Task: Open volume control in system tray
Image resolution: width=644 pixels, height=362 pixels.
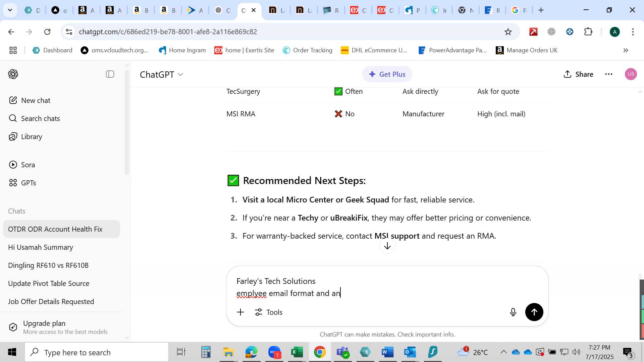Action: 576,352
